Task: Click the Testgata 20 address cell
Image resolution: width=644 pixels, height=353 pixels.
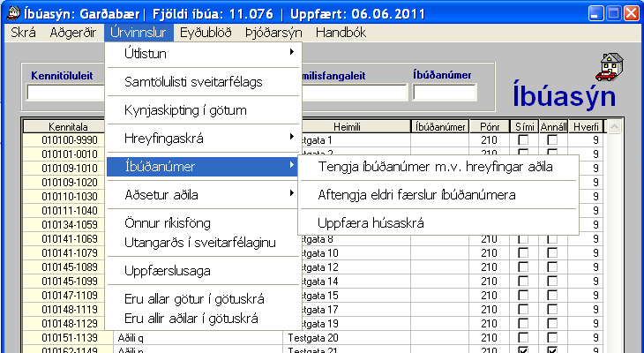Action: [347, 338]
